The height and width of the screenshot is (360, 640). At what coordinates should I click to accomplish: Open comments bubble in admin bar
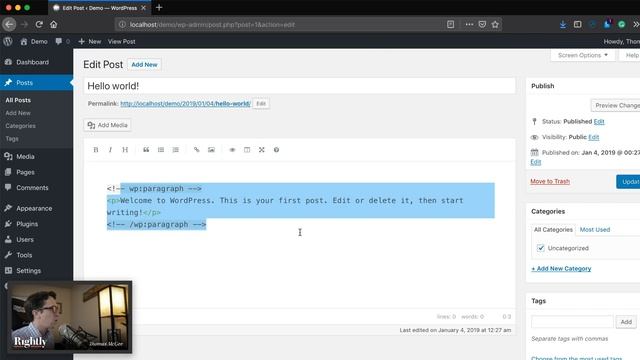62,41
